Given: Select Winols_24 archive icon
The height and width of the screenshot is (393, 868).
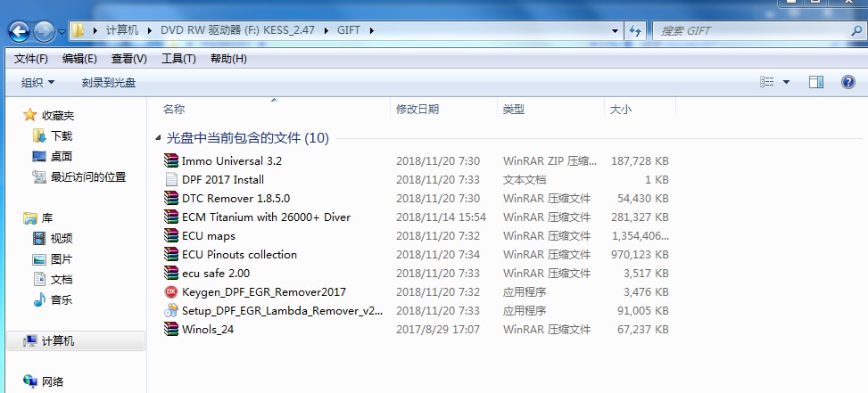Looking at the screenshot, I should (x=171, y=330).
